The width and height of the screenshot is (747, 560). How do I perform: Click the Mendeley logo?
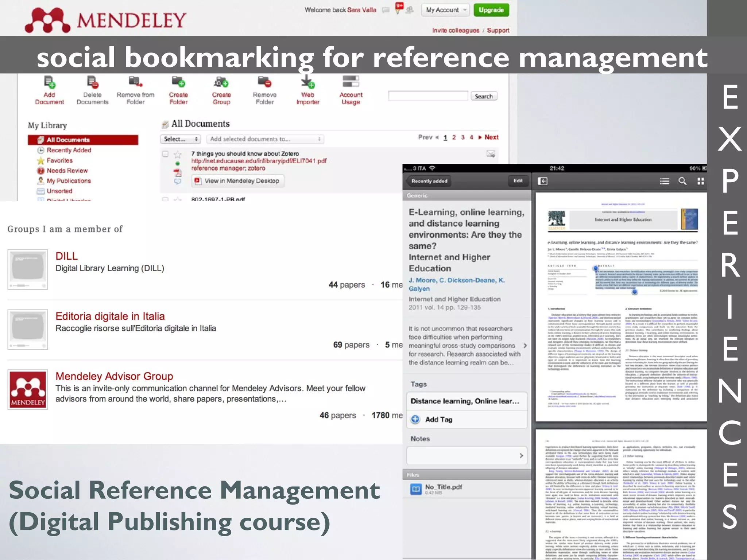[105, 20]
